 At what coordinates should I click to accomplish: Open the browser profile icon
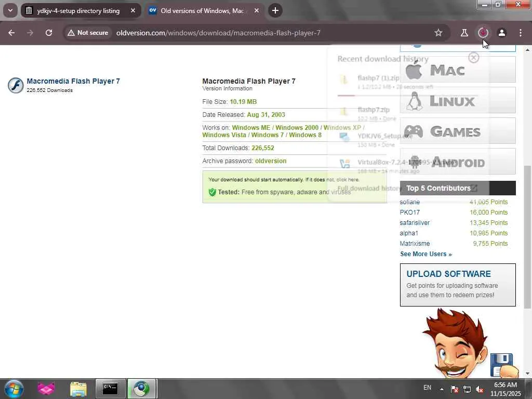pyautogui.click(x=502, y=33)
